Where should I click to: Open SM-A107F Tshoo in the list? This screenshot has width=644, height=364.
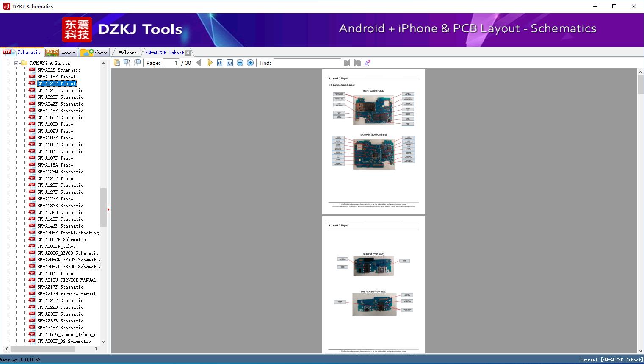point(55,158)
